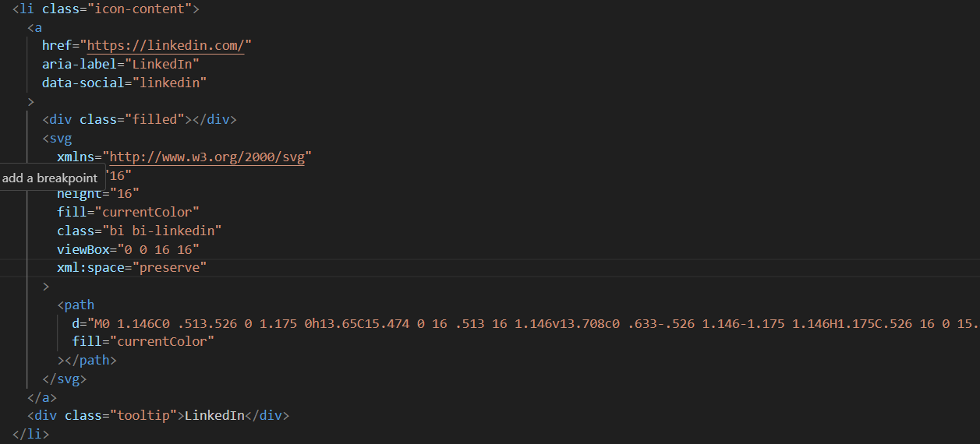
Task: Click the tooltip div's LinkedIn text
Action: 214,415
